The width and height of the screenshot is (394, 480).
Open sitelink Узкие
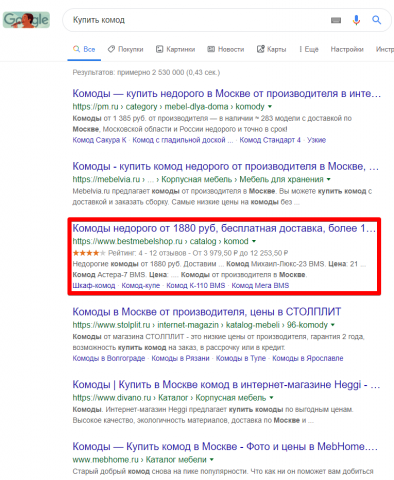click(316, 140)
